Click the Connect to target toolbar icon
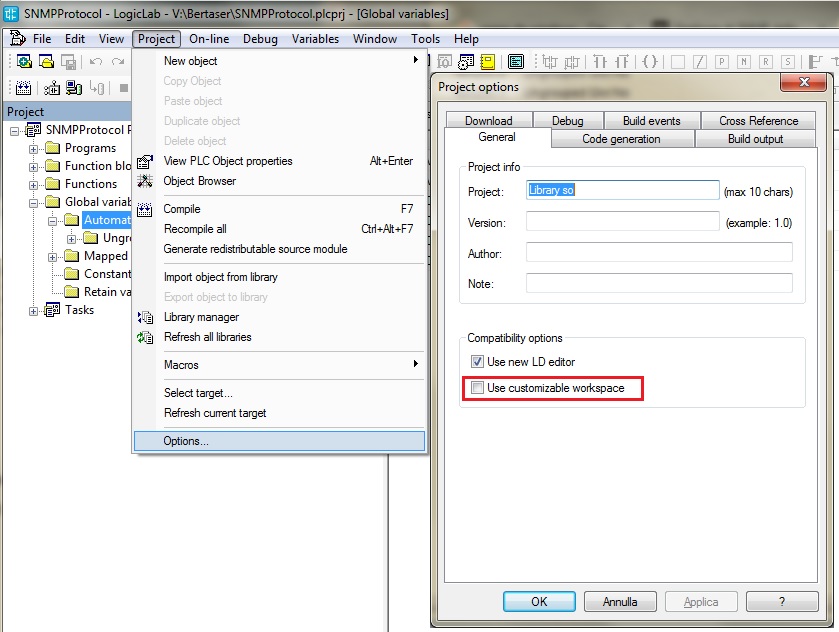Viewport: 839px width, 632px height. (52, 88)
